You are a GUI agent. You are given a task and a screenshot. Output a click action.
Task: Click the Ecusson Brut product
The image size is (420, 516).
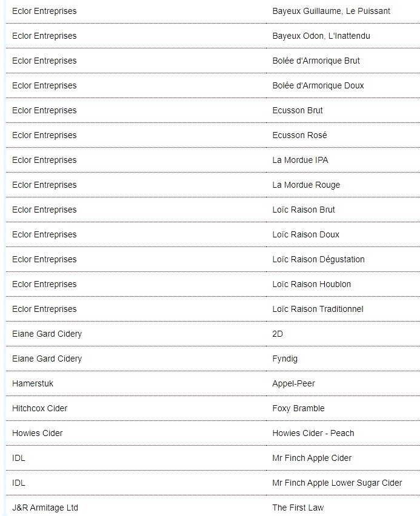pos(297,110)
